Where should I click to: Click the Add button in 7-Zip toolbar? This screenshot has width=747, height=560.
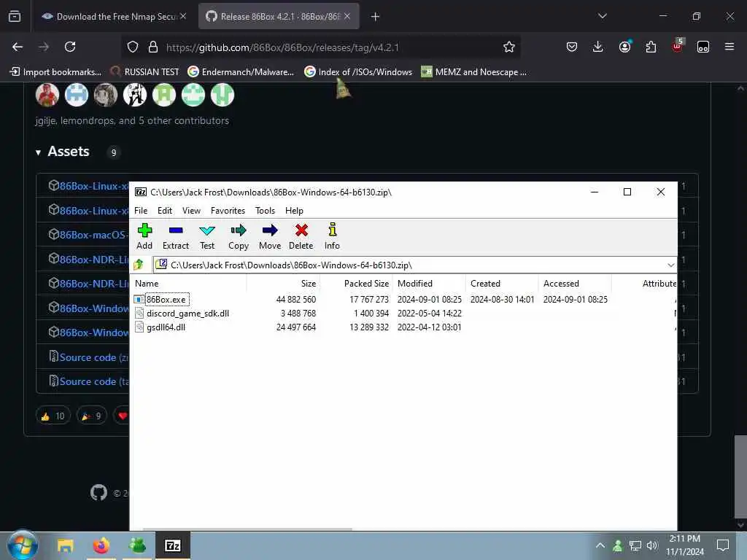tap(144, 236)
